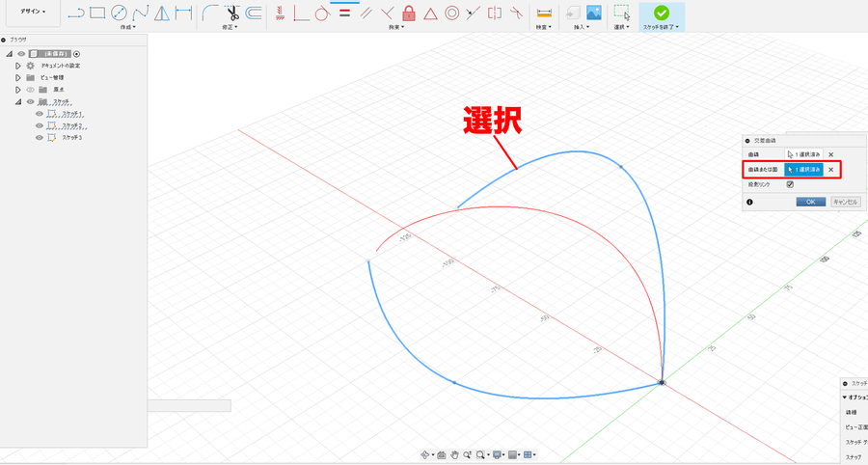Toggle the 投影リンク checkbox
868x465 pixels.
790,184
